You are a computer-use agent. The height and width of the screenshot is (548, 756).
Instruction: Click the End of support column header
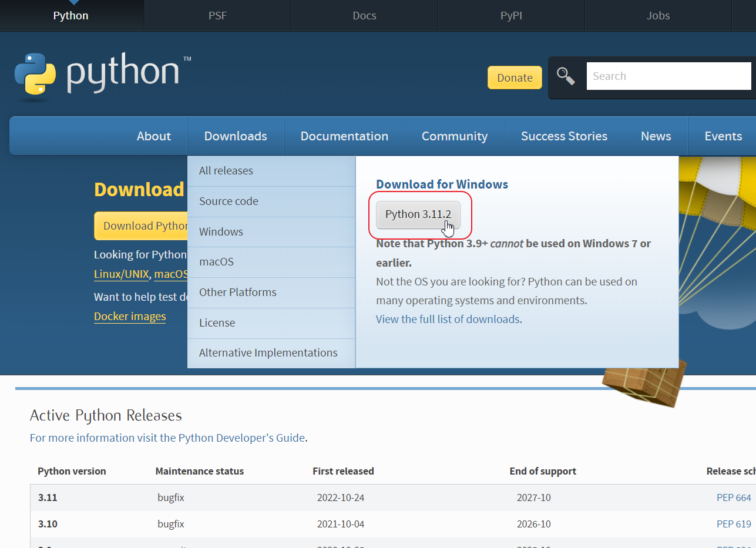543,471
